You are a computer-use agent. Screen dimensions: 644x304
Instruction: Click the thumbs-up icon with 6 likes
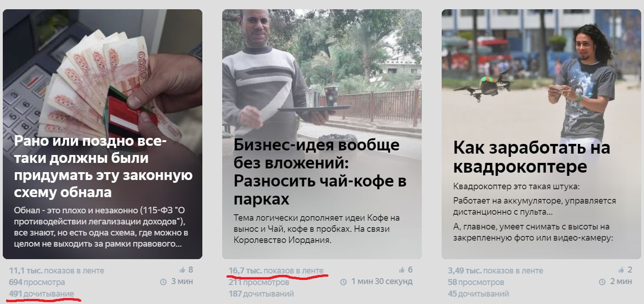tap(401, 270)
